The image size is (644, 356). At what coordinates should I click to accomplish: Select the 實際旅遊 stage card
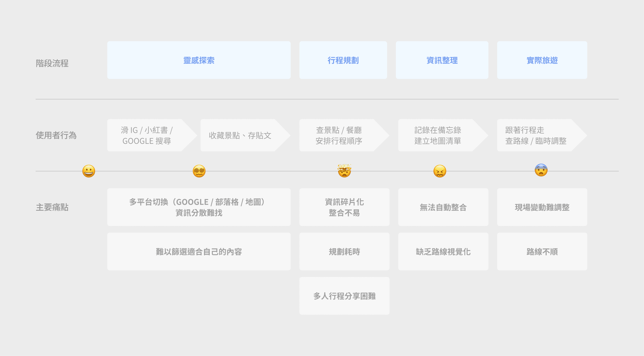tap(542, 60)
